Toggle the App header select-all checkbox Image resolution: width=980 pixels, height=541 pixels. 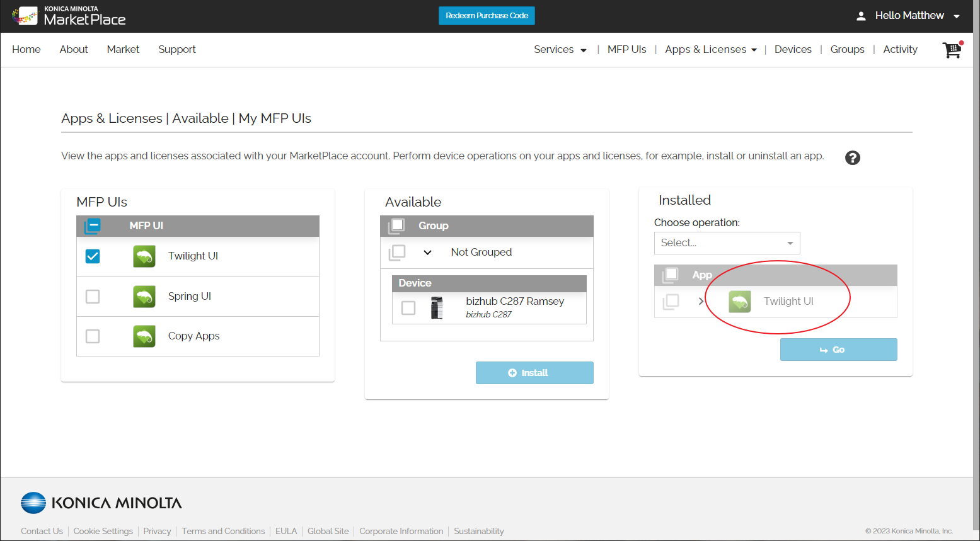pos(671,275)
